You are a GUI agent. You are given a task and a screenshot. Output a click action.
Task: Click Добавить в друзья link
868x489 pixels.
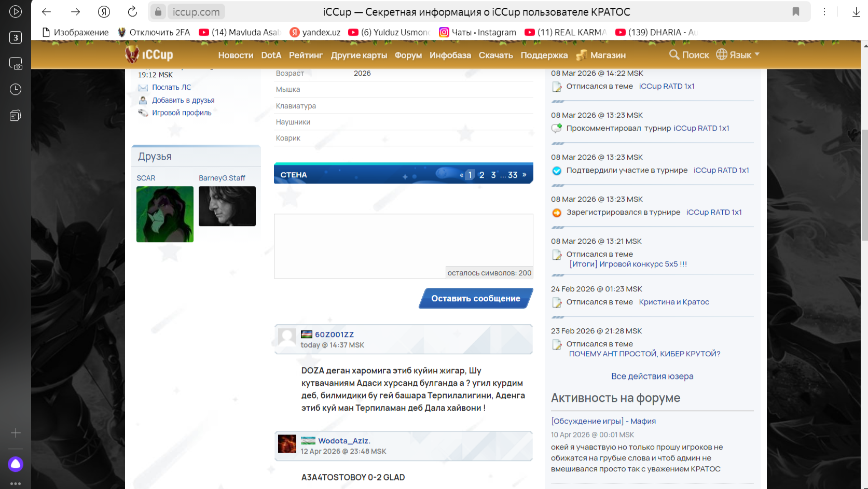[x=183, y=100]
